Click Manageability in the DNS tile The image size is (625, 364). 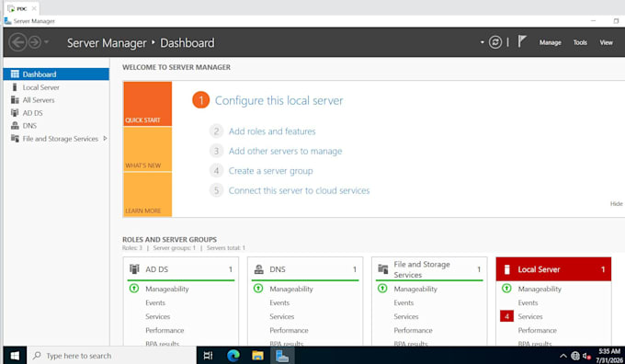tap(291, 289)
